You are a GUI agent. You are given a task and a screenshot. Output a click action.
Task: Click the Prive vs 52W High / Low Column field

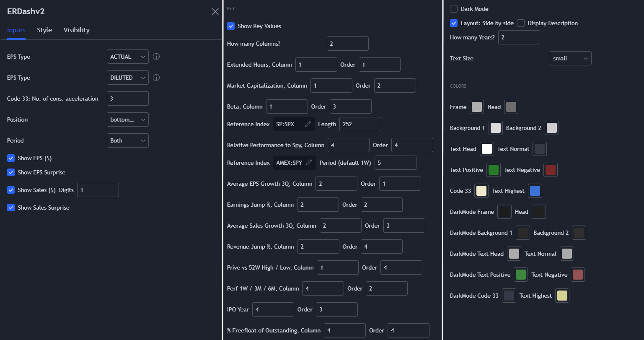[338, 267]
